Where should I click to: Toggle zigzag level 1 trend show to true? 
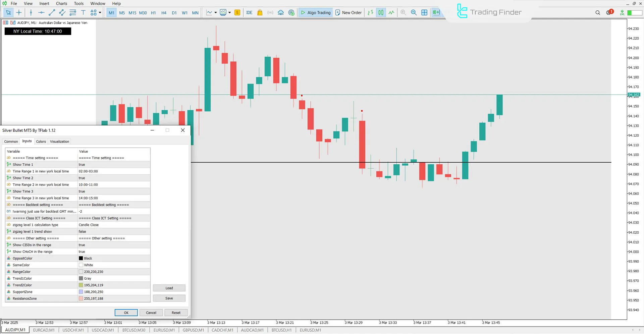click(x=114, y=231)
